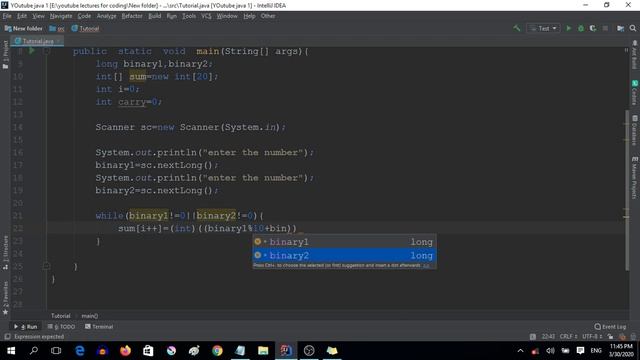Click the Run with Coverage icon

593,28
